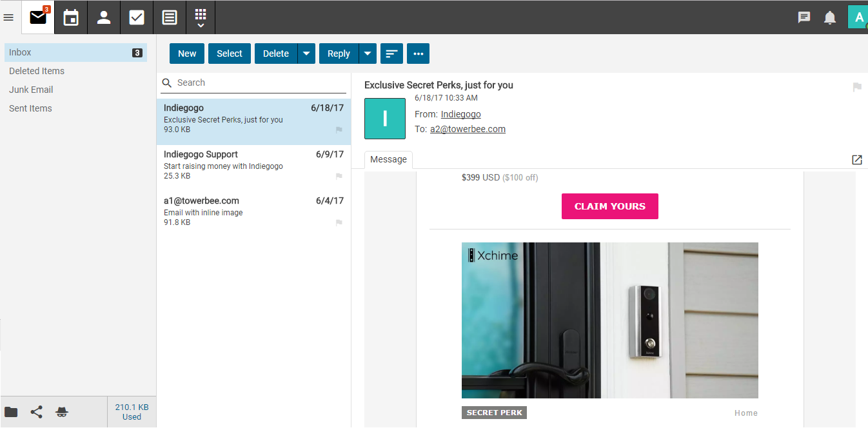Click the email subject heading
This screenshot has height=430, width=868.
click(x=439, y=85)
